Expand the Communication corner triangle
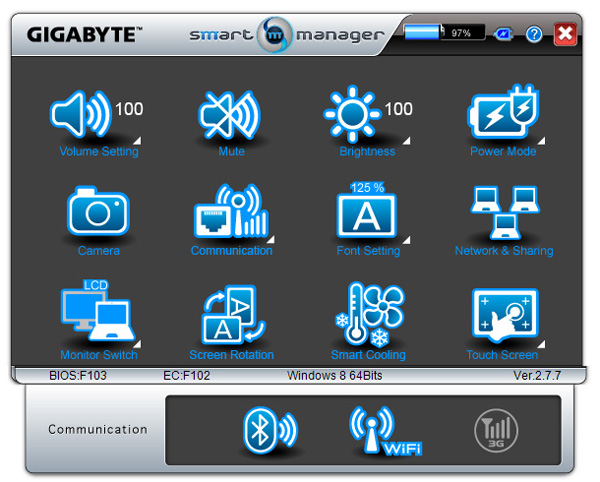The image size is (600, 482). (271, 240)
